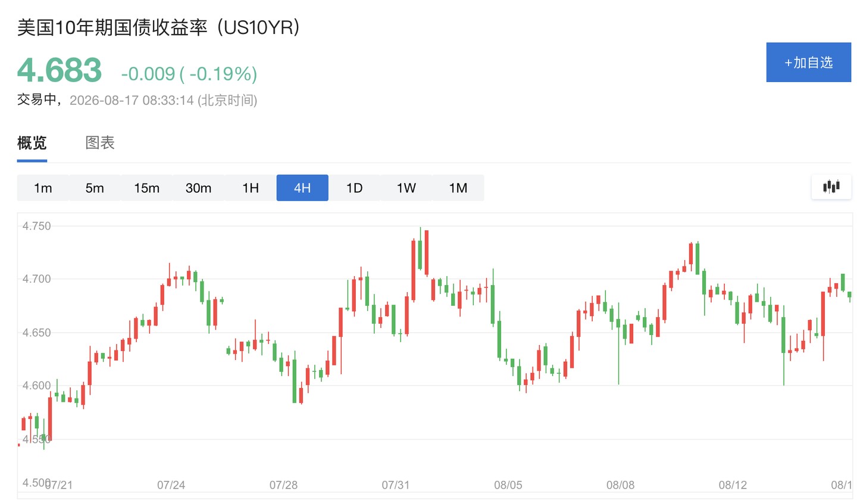
Task: Click the 07/24 date axis label
Action: tap(171, 485)
